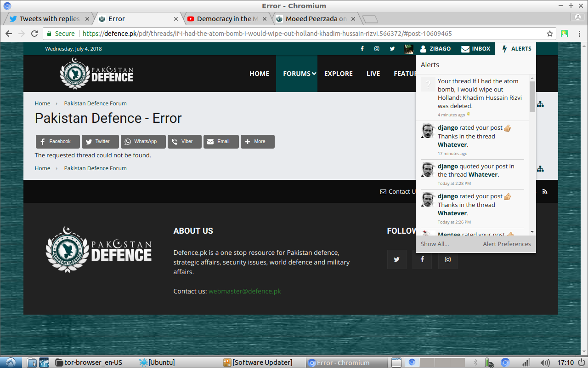Share the page via WhatsApp button
This screenshot has height=368, width=588.
(143, 142)
